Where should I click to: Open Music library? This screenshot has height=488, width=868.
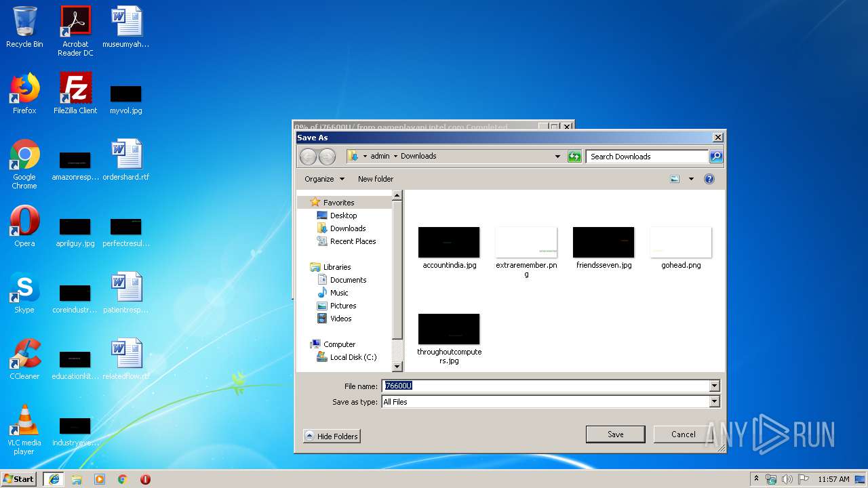tap(339, 293)
